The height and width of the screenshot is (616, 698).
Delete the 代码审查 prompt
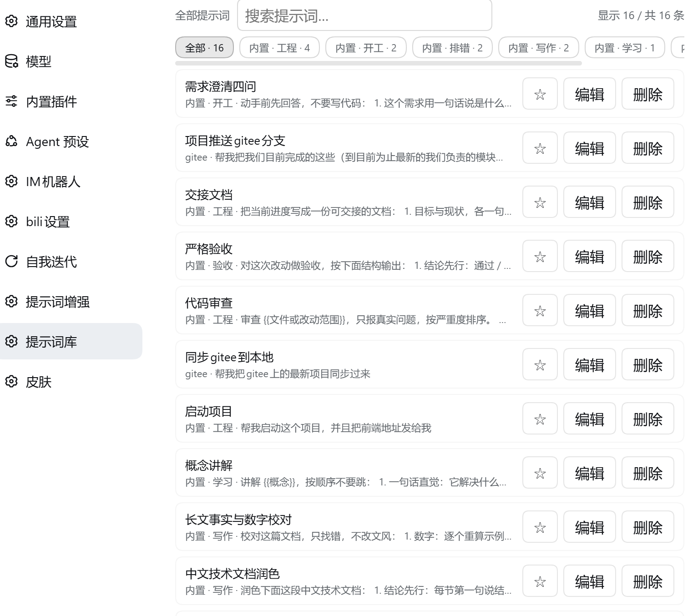tap(647, 310)
